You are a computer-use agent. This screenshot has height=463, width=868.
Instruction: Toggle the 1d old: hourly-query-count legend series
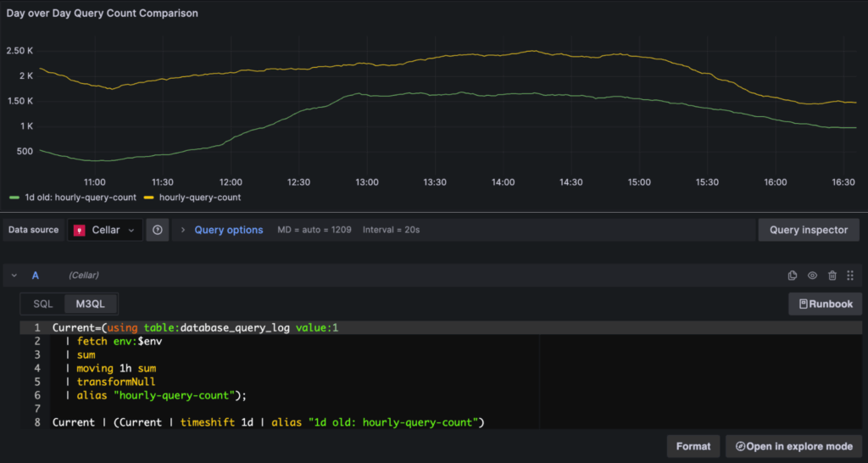(x=79, y=198)
